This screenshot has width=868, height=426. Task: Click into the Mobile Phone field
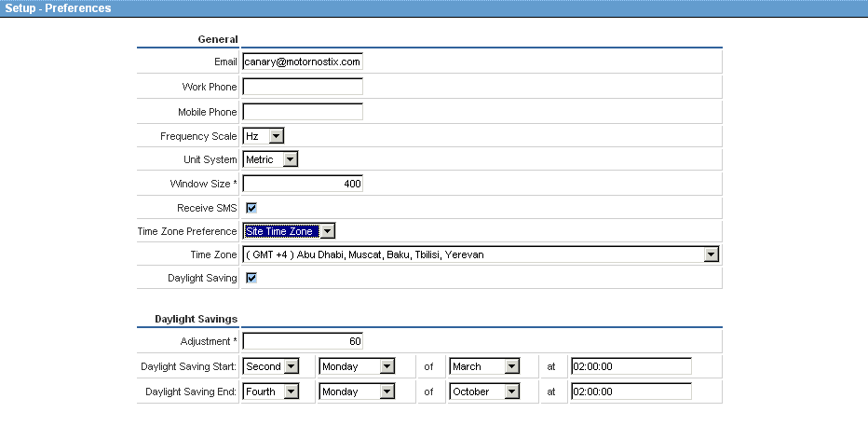click(x=302, y=112)
